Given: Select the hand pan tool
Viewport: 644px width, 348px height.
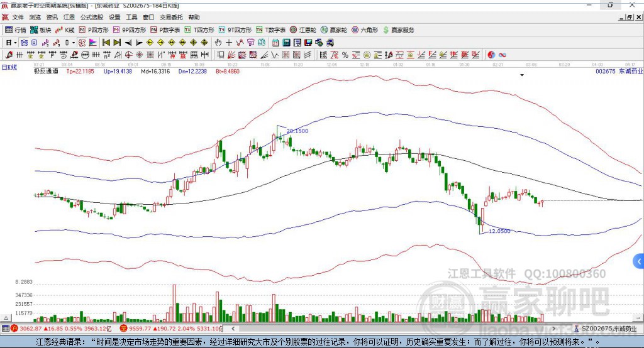Looking at the screenshot, I should pyautogui.click(x=218, y=43).
